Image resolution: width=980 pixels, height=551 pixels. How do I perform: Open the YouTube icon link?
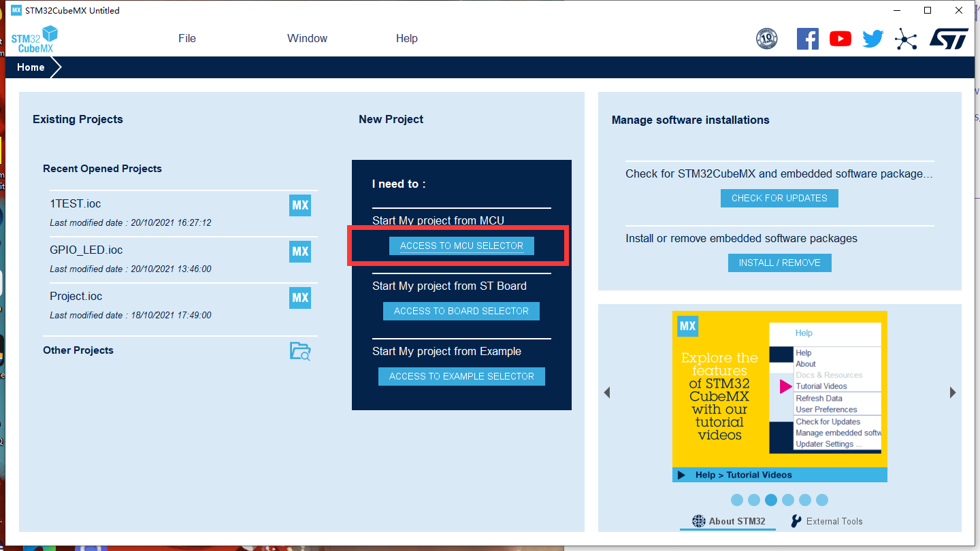click(x=840, y=39)
